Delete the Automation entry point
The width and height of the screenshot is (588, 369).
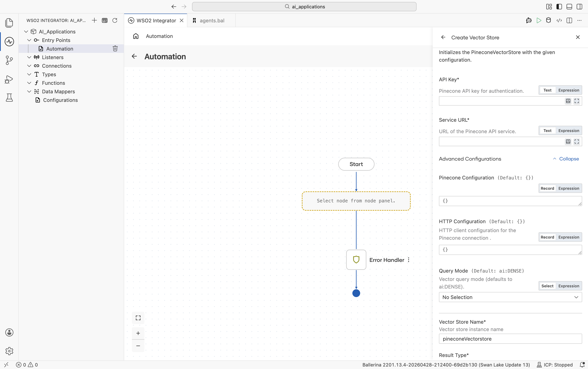[x=115, y=49]
